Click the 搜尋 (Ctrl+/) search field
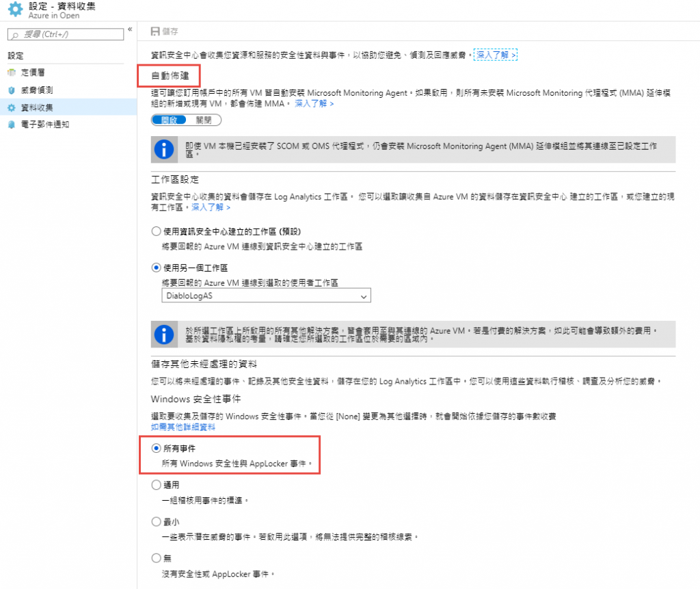The height and width of the screenshot is (589, 700). 66,34
